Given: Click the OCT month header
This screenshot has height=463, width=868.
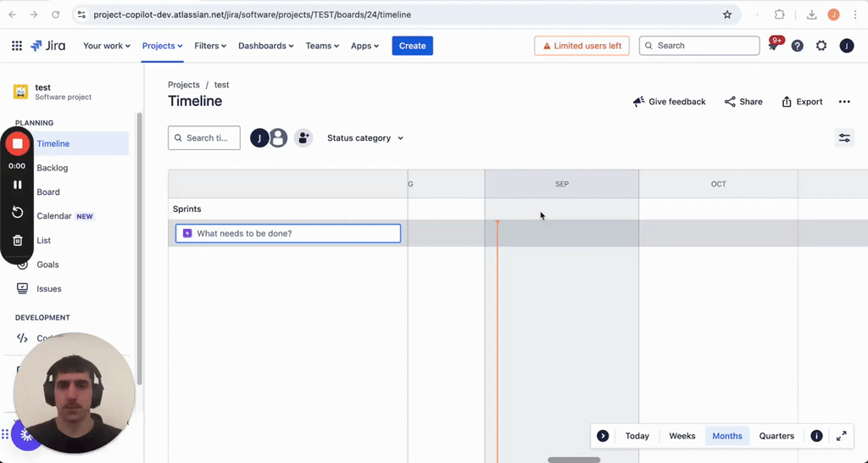Looking at the screenshot, I should click(x=719, y=184).
